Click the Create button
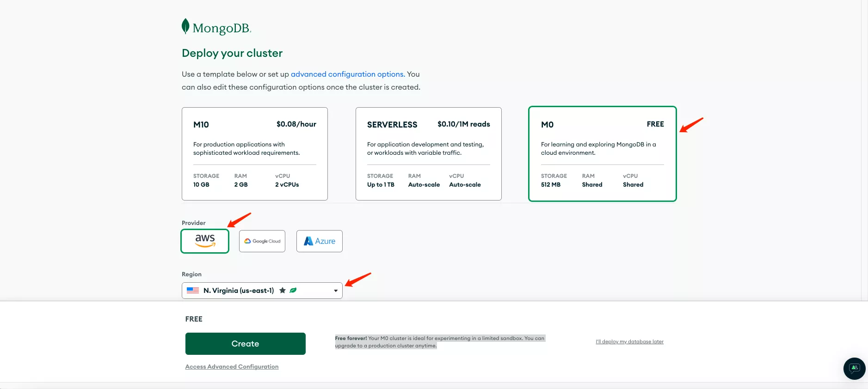 point(246,344)
